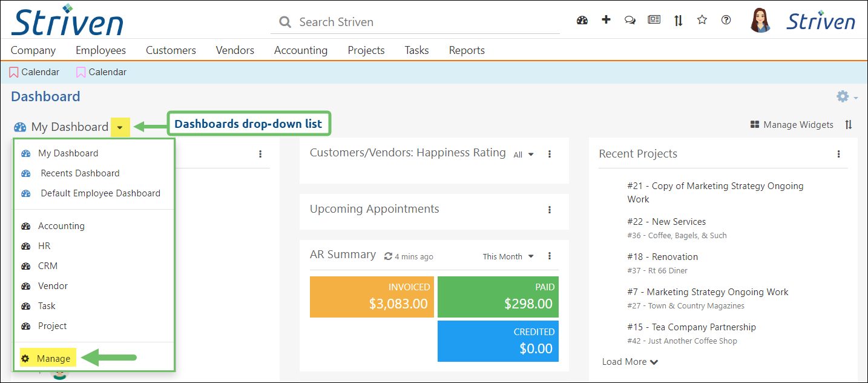The image size is (868, 383).
Task: Open the Vendors menu
Action: point(235,50)
